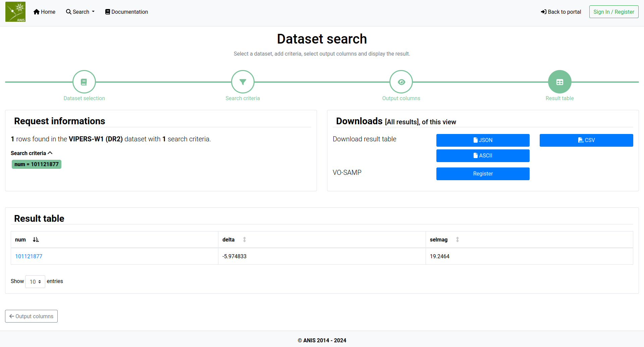Open Documentation page

click(126, 12)
